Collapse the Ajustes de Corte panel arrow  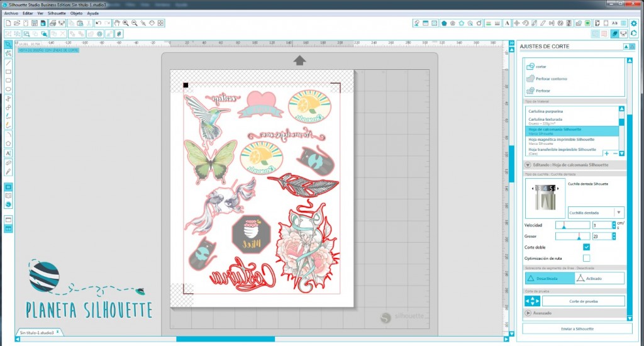tap(626, 47)
